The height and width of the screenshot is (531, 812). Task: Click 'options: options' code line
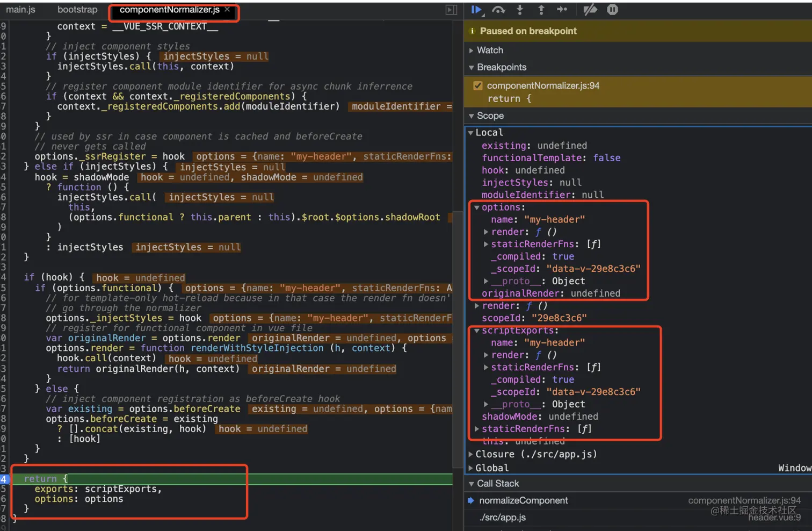click(x=78, y=499)
